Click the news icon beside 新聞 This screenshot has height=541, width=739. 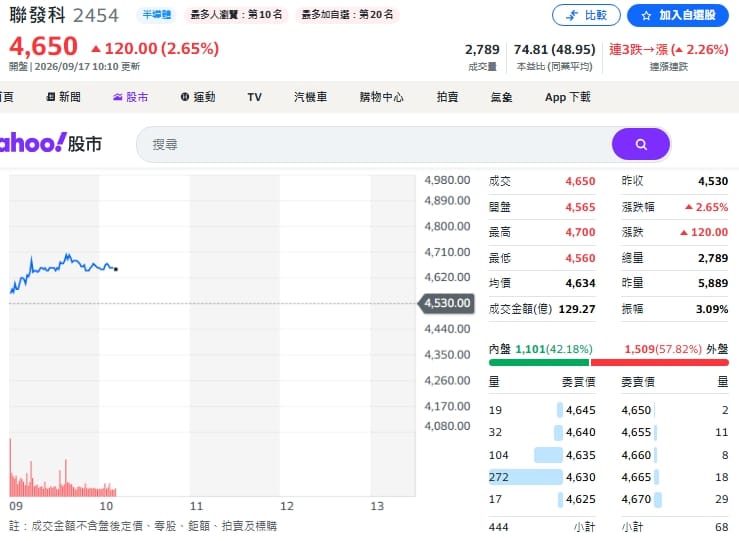(51, 97)
